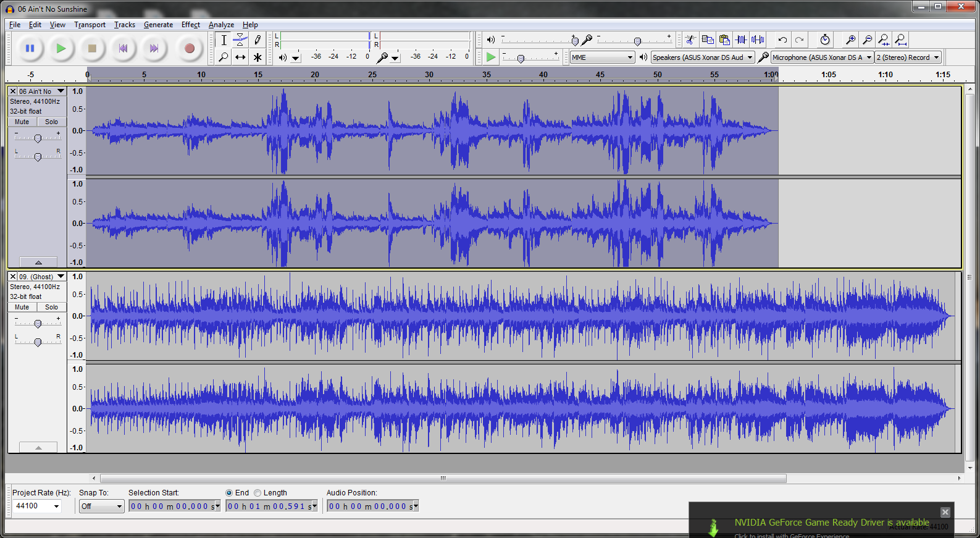The image size is (980, 538).
Task: Click the output volume slider in mixer toolbar
Action: coord(538,41)
